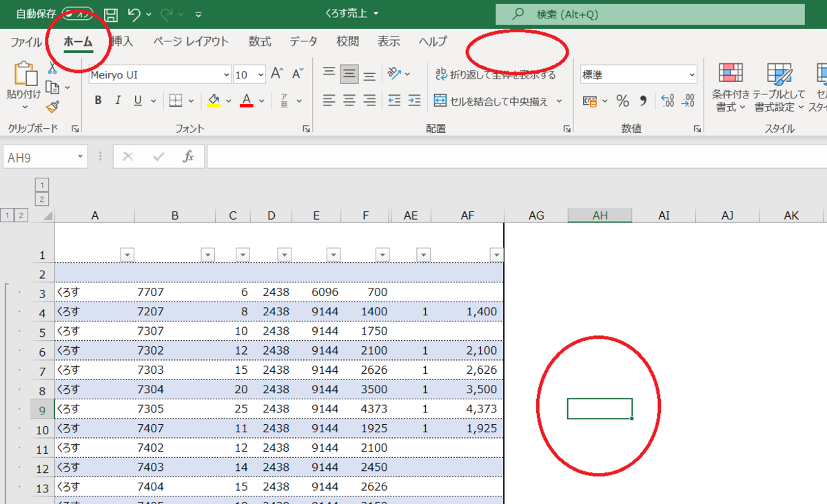The height and width of the screenshot is (504, 827).
Task: Switch to the データ tab
Action: [x=303, y=41]
